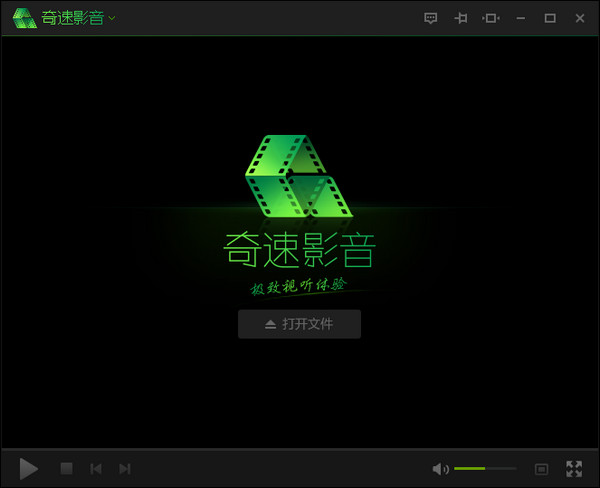Image resolution: width=600 pixels, height=488 pixels.
Task: Click the 奇速影音 logo icon in title bar
Action: click(x=24, y=18)
